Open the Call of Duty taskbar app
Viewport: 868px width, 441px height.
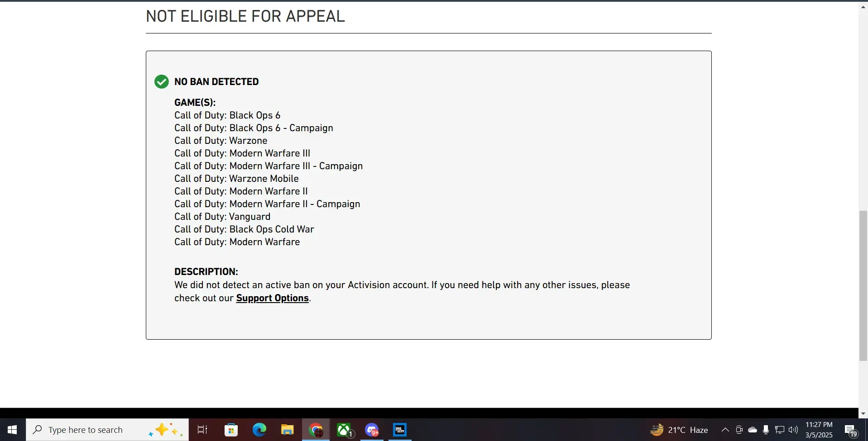point(400,430)
